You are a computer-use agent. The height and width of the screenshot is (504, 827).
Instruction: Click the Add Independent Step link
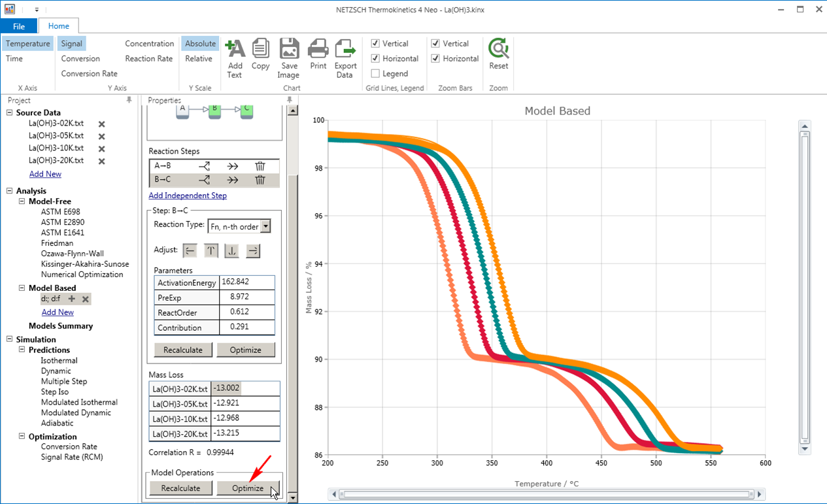[188, 195]
